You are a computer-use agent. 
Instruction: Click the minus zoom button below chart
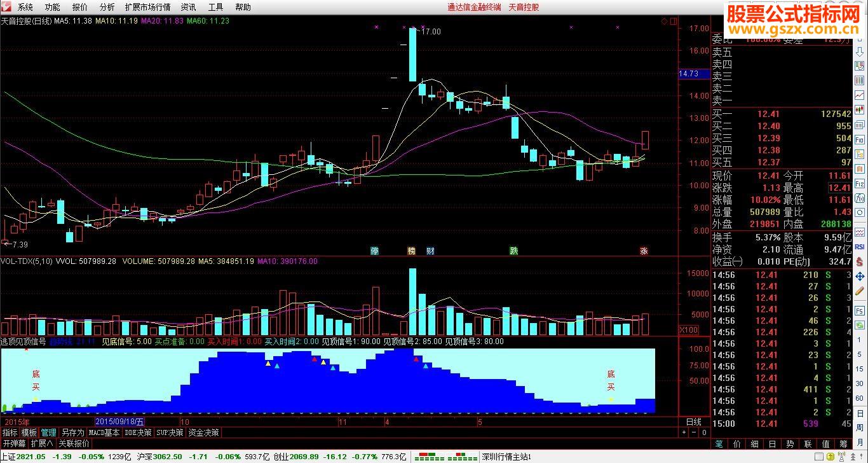coord(693,432)
